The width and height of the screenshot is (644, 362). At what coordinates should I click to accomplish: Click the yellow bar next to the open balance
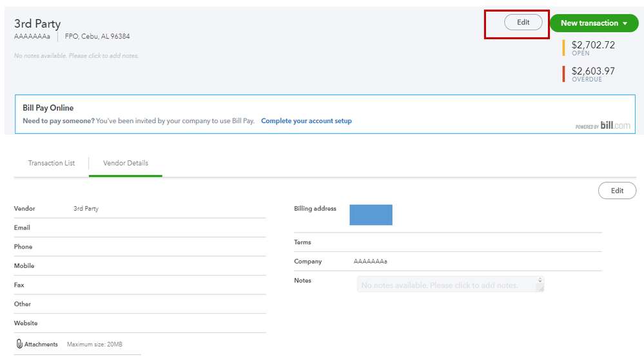pyautogui.click(x=564, y=48)
